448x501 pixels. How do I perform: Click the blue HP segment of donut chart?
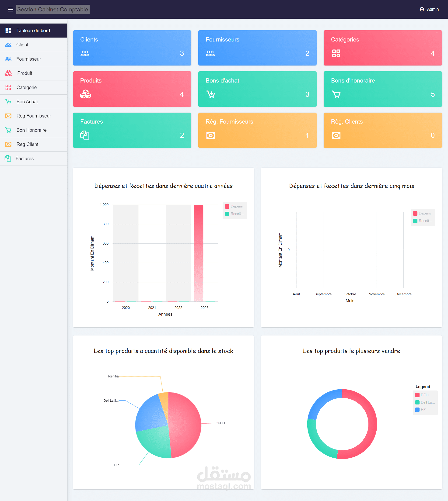323,402
